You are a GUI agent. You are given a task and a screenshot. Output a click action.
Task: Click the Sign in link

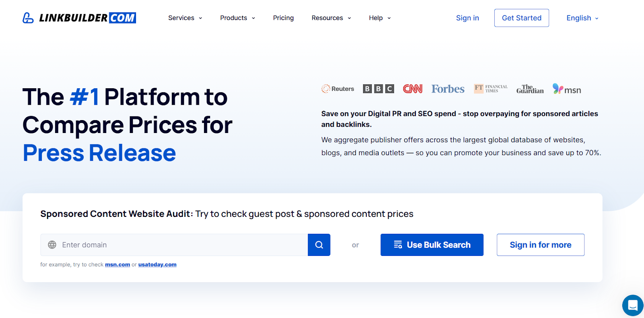467,18
